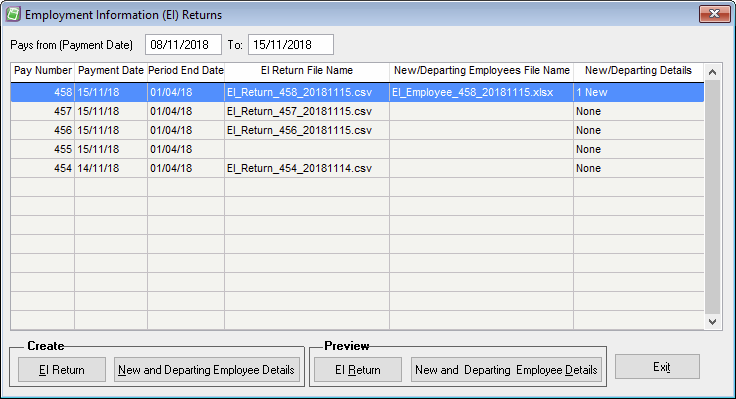
Task: Create New and Departing Employee Details
Action: (207, 370)
